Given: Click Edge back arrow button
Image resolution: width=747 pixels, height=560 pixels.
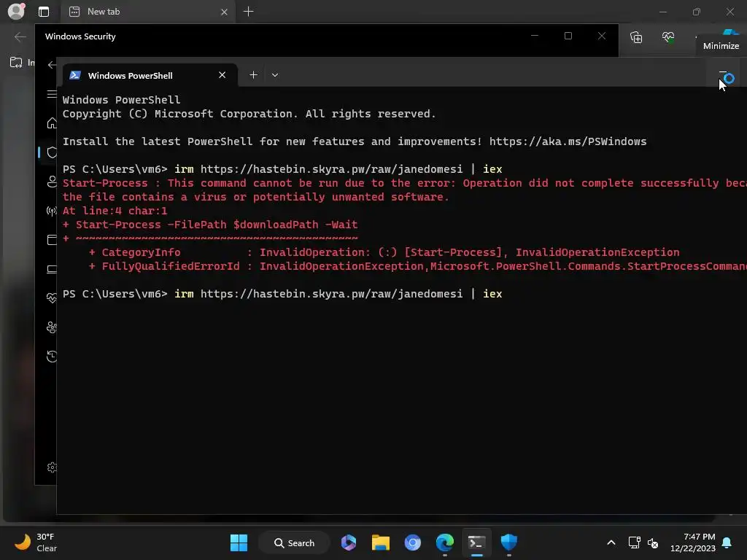Looking at the screenshot, I should pos(20,36).
